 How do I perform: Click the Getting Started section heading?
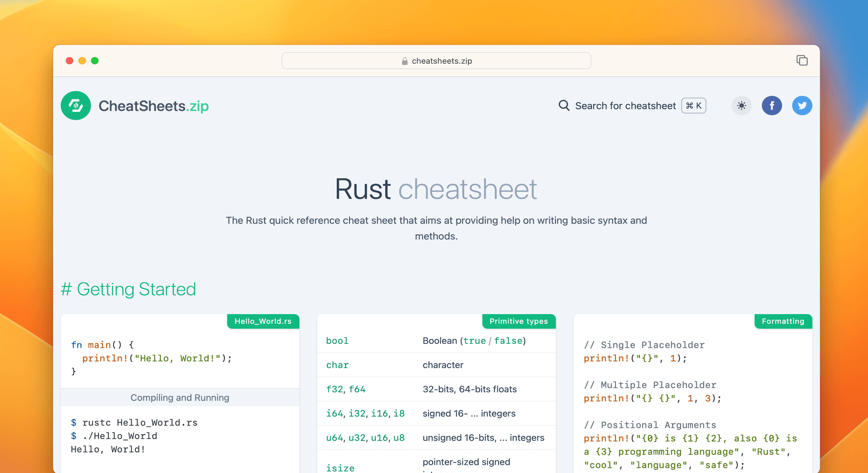tap(128, 289)
